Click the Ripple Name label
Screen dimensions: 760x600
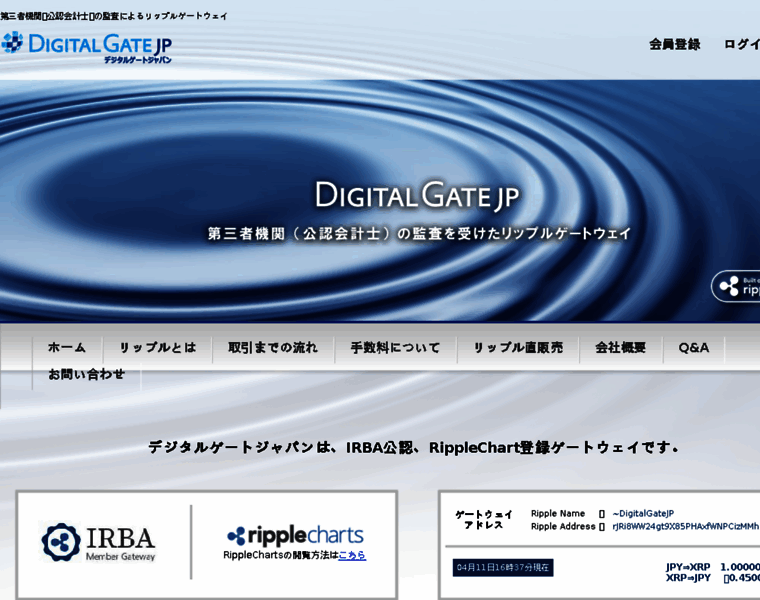coord(558,514)
